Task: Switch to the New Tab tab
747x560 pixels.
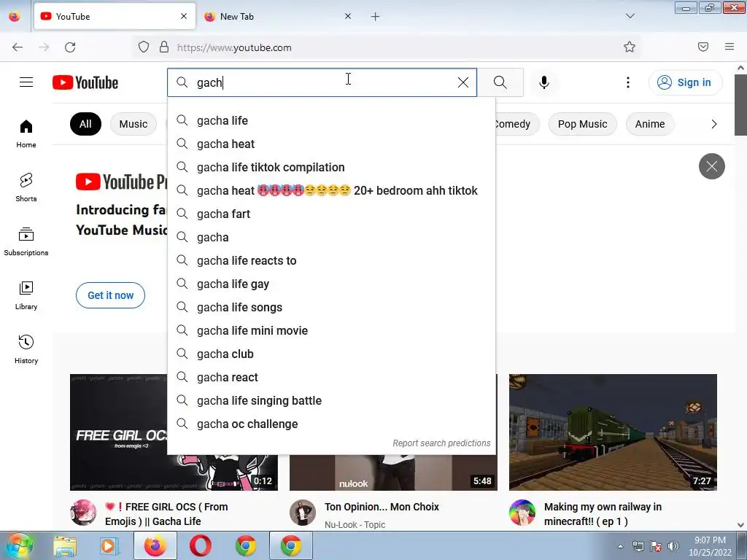Action: click(279, 16)
